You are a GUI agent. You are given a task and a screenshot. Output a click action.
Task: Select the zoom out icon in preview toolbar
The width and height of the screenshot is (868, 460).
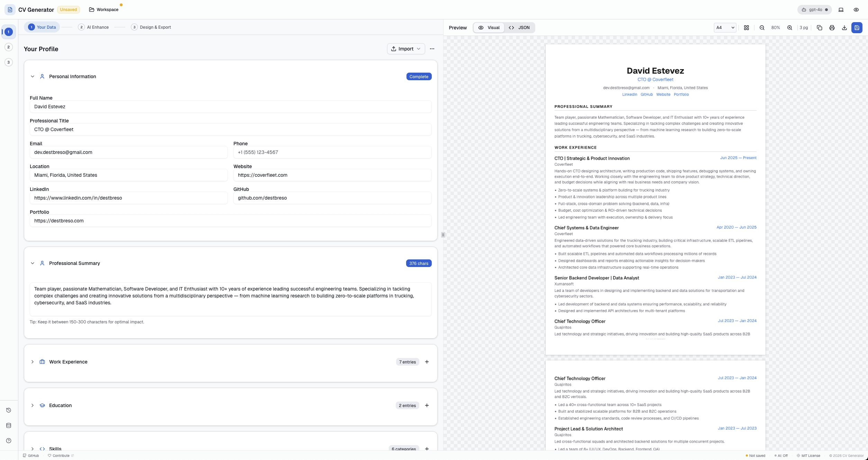click(761, 28)
